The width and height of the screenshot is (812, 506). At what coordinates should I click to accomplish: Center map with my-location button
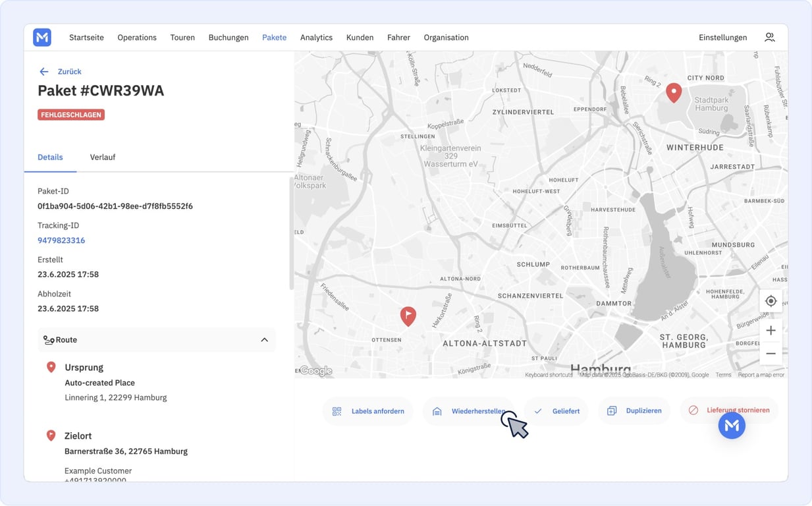coord(771,301)
